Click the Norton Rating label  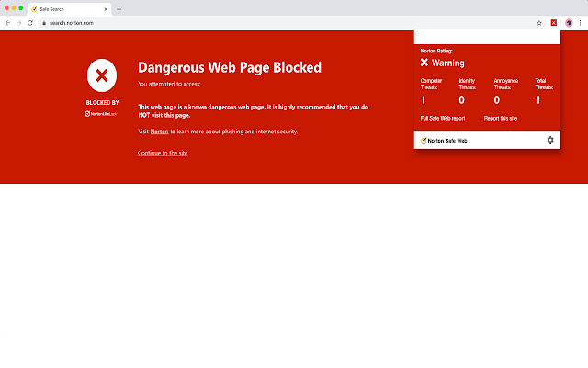click(436, 51)
